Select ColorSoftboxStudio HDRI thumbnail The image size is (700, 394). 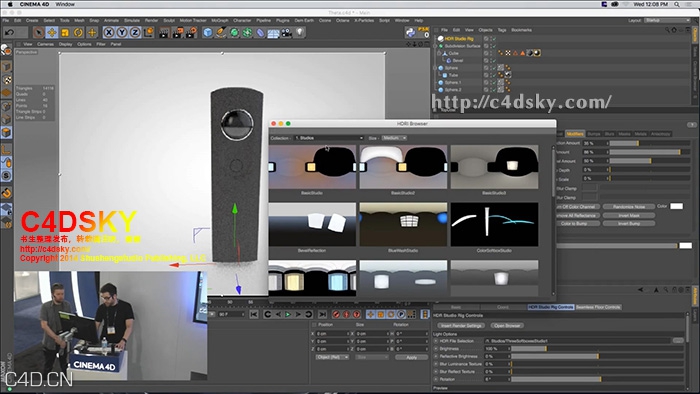point(494,224)
